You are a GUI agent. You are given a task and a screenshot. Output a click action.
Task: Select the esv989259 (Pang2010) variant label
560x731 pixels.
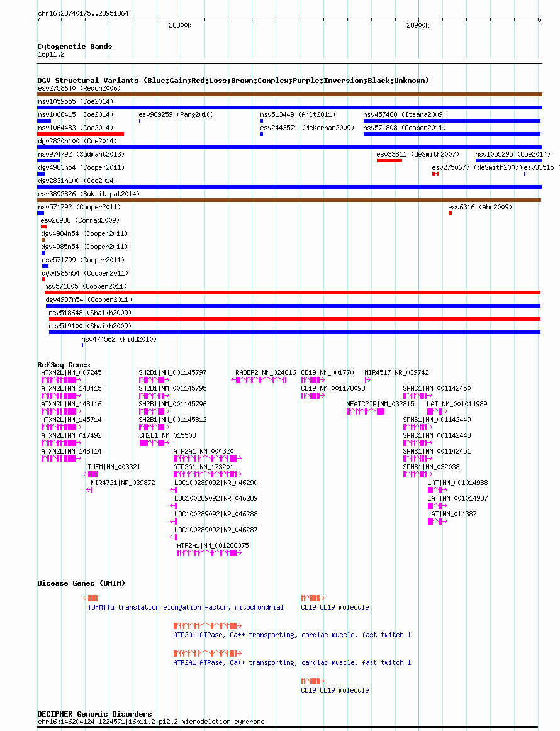[176, 114]
